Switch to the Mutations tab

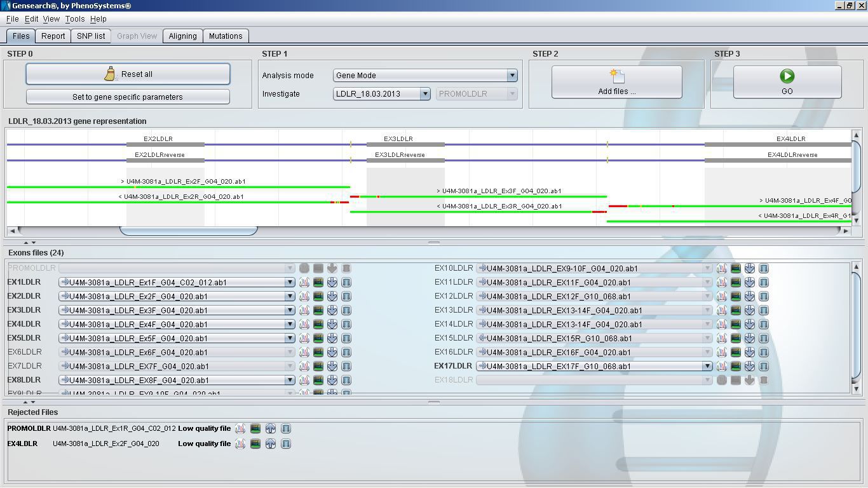(226, 36)
